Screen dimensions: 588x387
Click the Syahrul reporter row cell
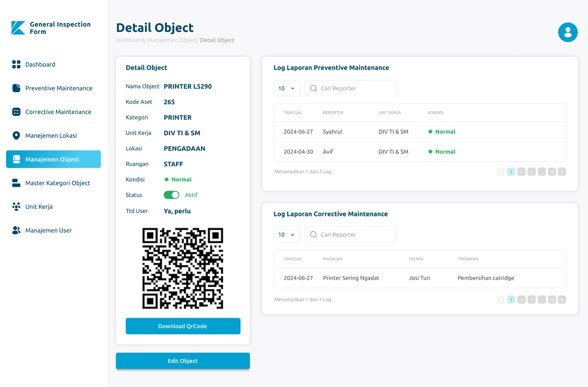tap(332, 131)
